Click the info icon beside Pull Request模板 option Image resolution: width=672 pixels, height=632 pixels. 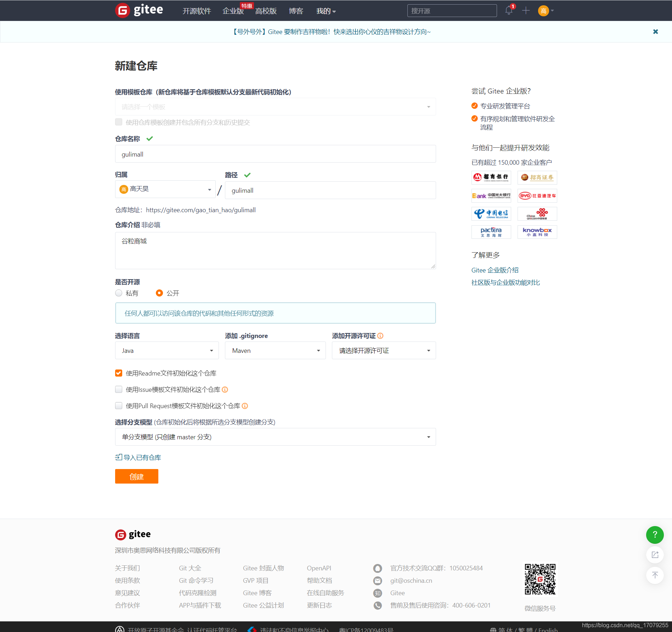pyautogui.click(x=245, y=406)
